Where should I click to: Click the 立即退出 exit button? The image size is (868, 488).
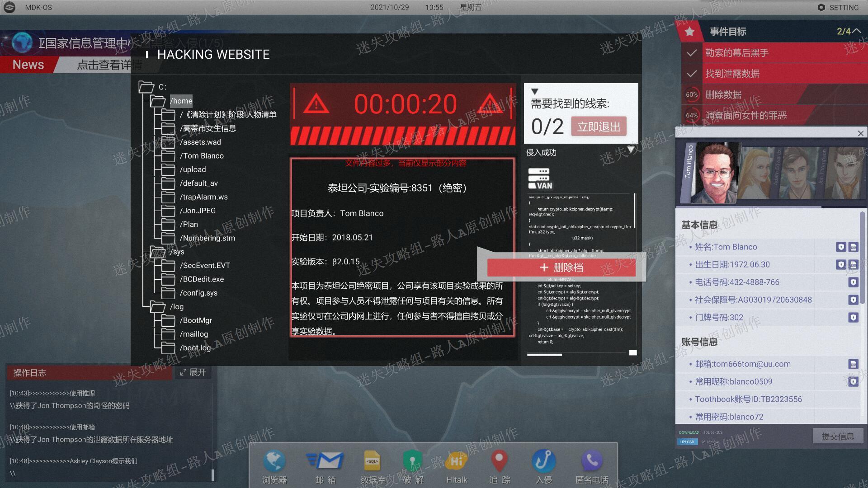coord(599,127)
